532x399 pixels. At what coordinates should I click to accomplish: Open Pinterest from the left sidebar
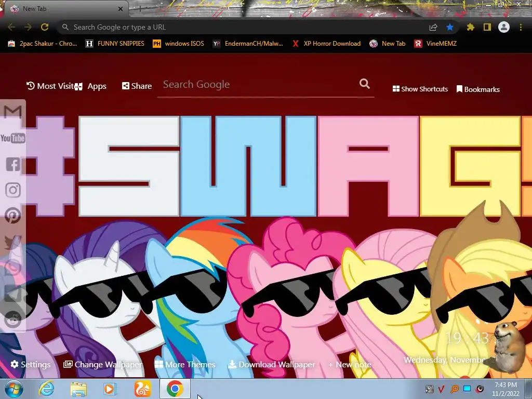click(x=13, y=216)
